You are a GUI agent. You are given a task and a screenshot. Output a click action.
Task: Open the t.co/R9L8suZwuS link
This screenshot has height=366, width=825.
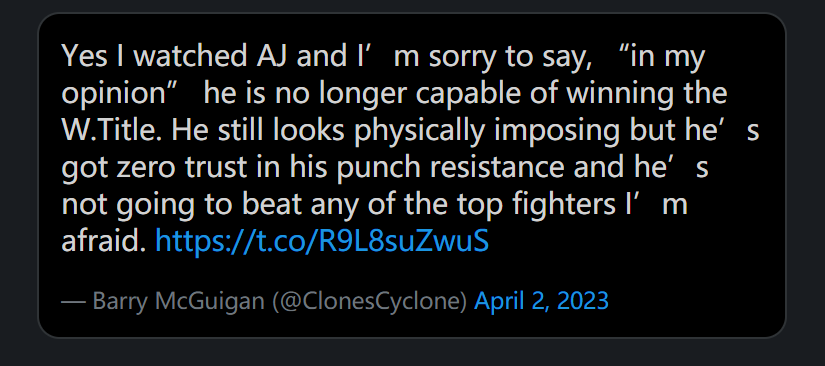(322, 241)
